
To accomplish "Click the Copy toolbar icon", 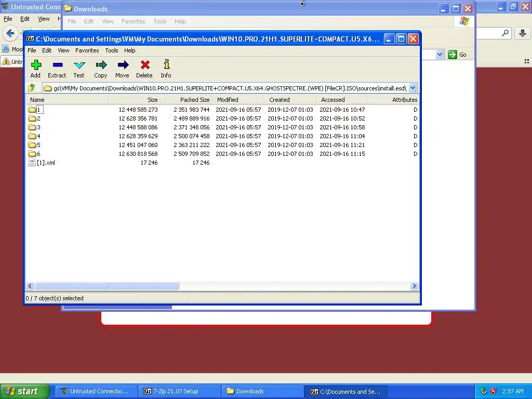I will (x=101, y=65).
